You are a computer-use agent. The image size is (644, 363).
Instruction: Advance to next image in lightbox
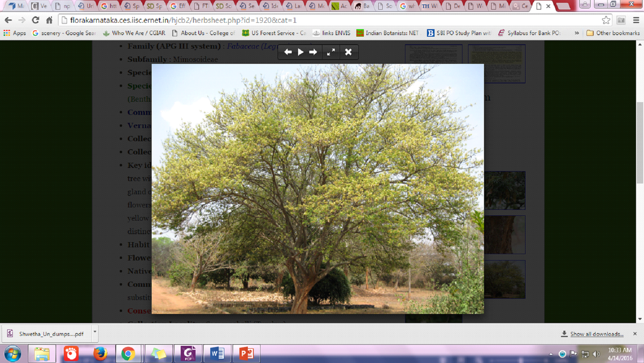[313, 52]
